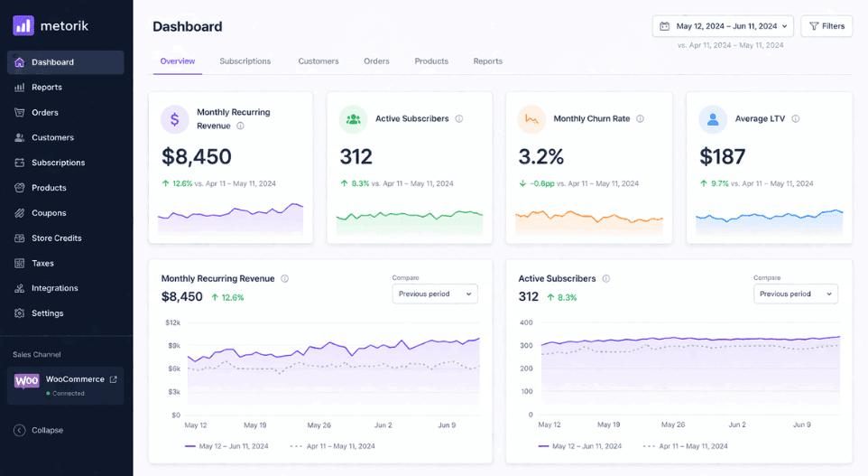Click the green Active Subscribers sparkline
Screen dimensions: 868x476
click(410, 222)
